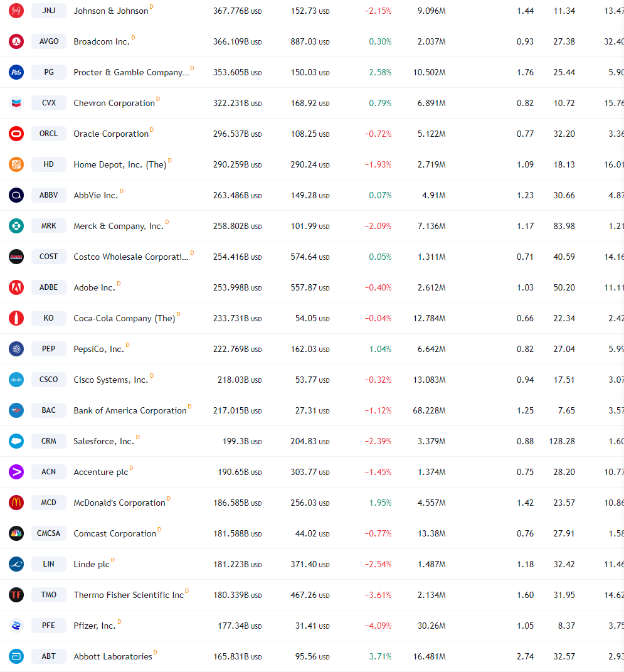Click the PepsiCo logo icon
624x672 pixels.
click(x=16, y=349)
